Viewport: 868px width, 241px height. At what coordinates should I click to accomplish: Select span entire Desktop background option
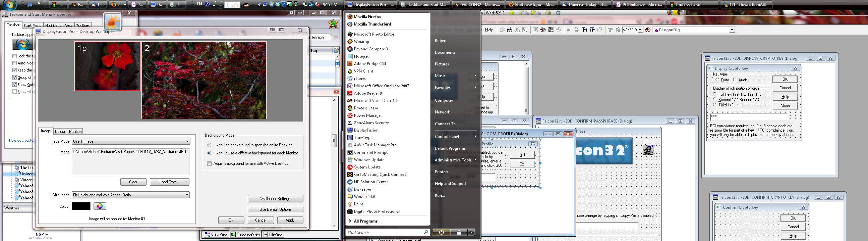tap(209, 145)
